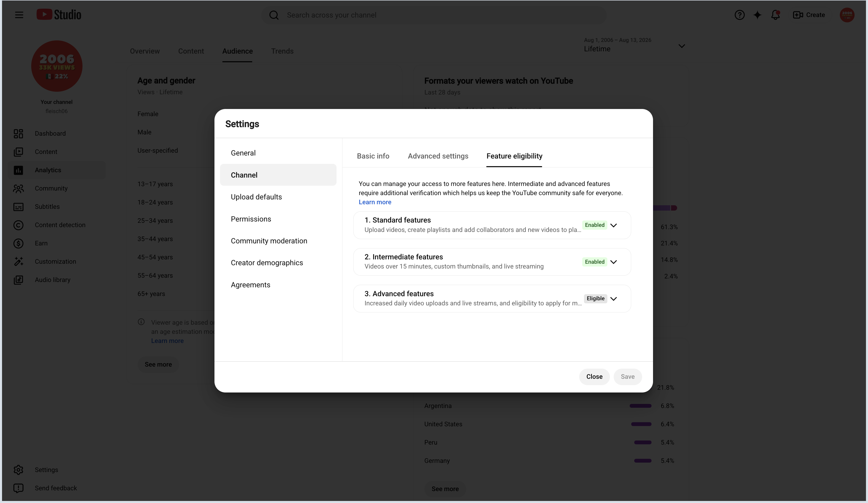This screenshot has height=503, width=868.
Task: Click the Germany country row label
Action: tap(437, 461)
